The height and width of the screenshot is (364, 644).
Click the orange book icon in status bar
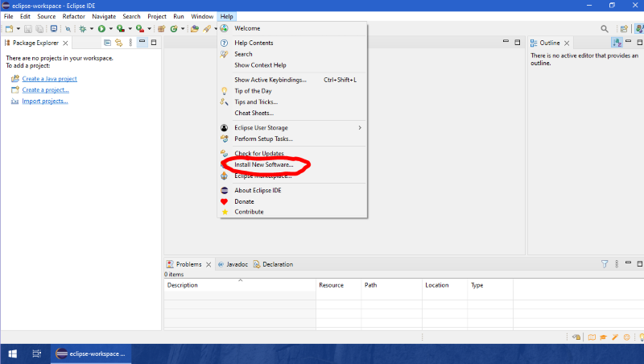click(x=592, y=337)
